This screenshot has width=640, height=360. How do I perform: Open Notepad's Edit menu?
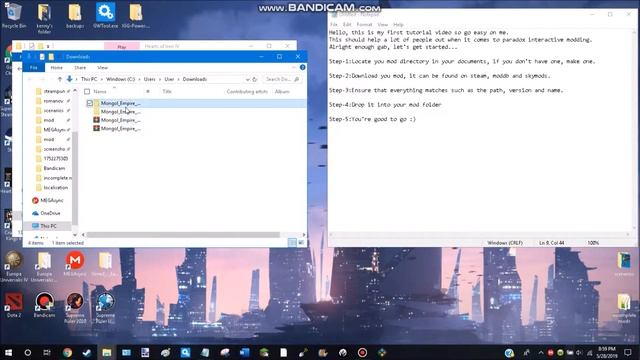point(347,24)
